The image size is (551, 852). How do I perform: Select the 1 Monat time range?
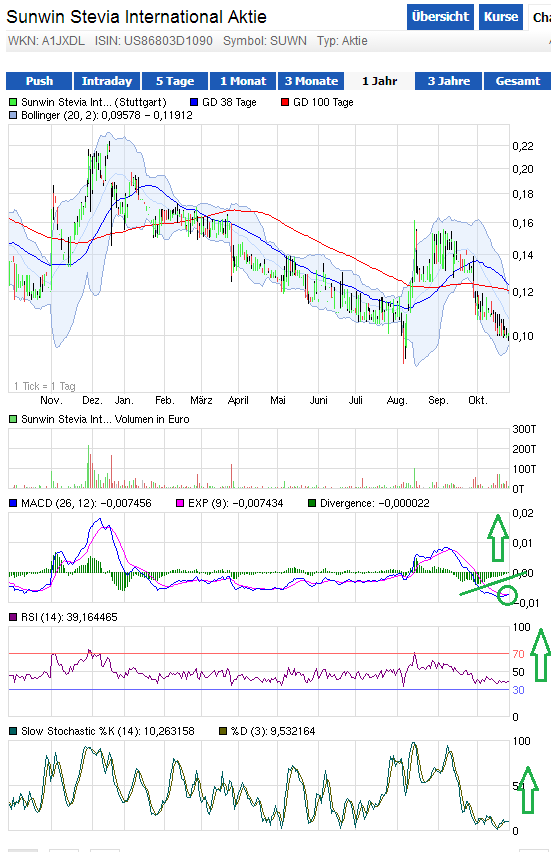pos(243,81)
